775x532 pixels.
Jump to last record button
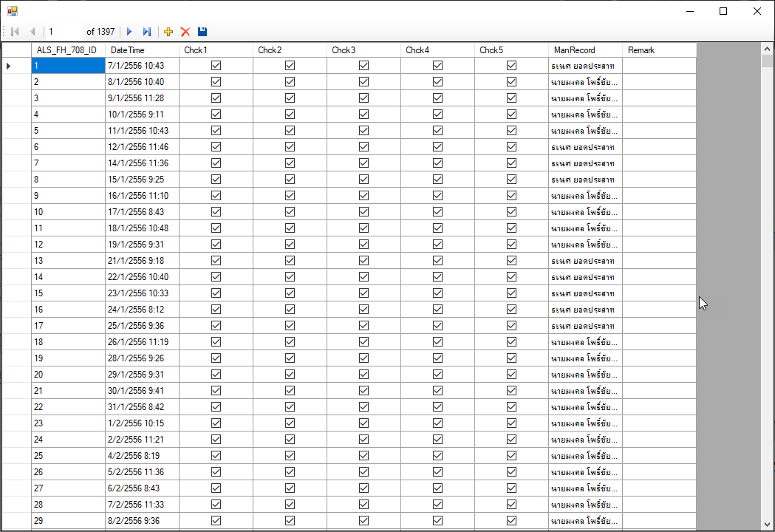coord(147,32)
